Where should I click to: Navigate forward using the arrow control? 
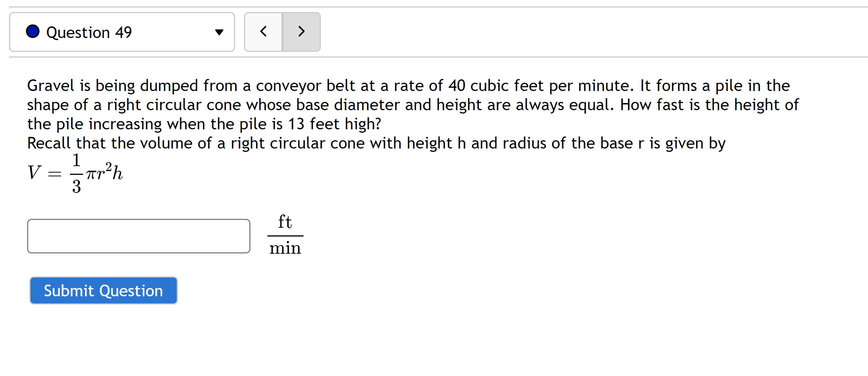pyautogui.click(x=301, y=32)
